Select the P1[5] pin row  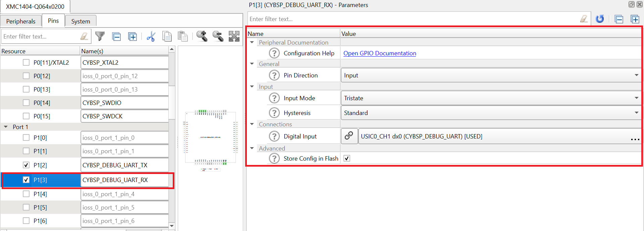(85, 207)
